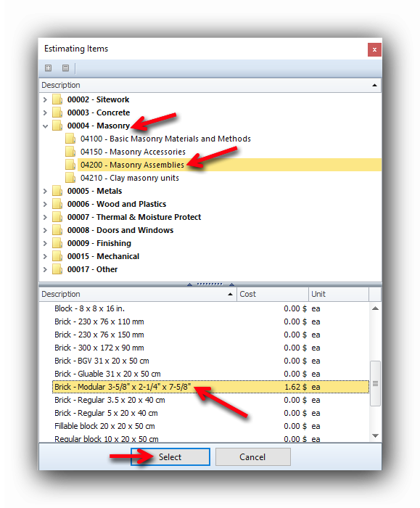420x508 pixels.
Task: Sort tree by Description column header
Action: pyautogui.click(x=210, y=85)
